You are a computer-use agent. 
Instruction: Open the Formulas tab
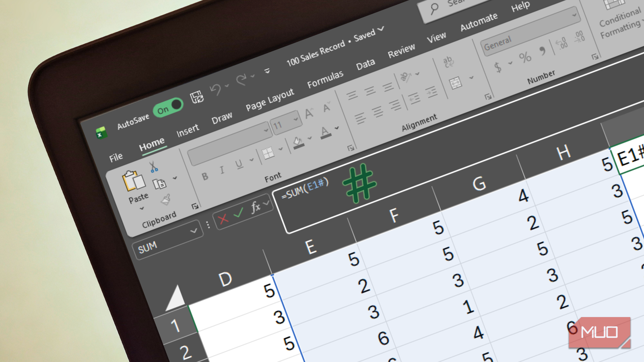[x=325, y=79]
